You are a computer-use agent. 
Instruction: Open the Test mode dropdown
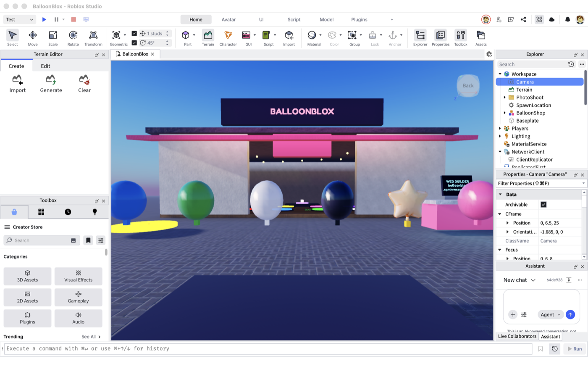[x=19, y=19]
